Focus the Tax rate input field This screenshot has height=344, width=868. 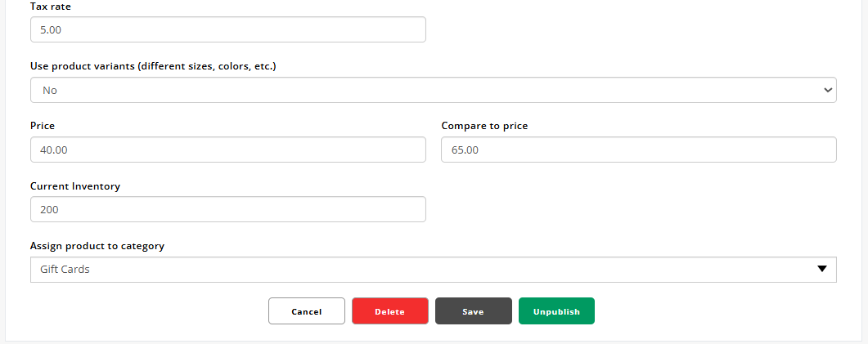point(227,30)
